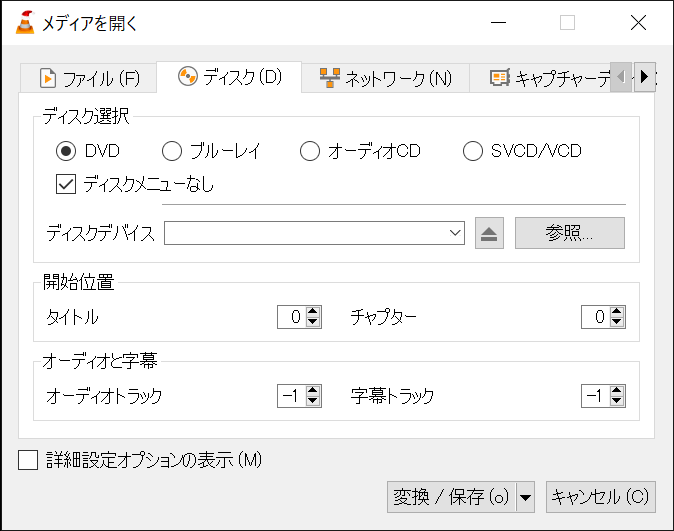Close the メディアを開く dialog window

tap(638, 23)
